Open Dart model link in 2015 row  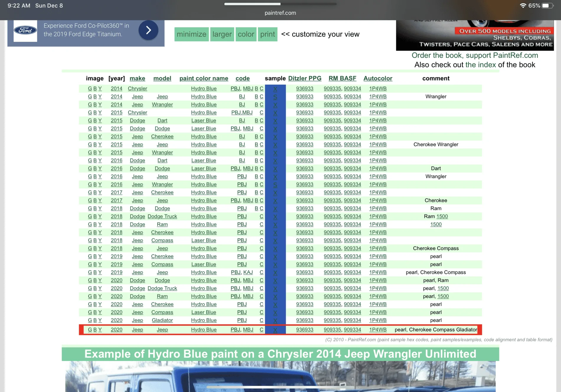[162, 121]
